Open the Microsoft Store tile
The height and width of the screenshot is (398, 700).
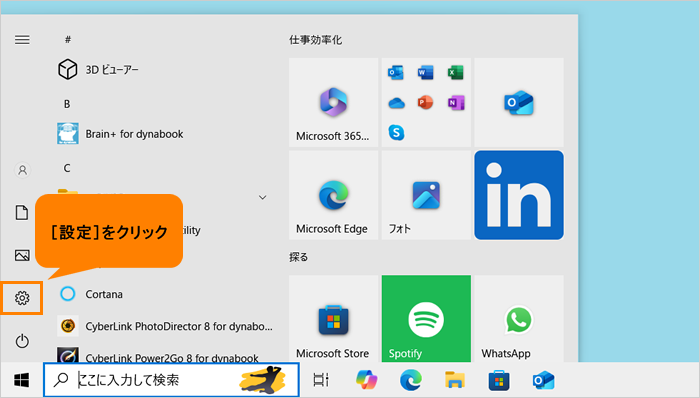click(333, 319)
